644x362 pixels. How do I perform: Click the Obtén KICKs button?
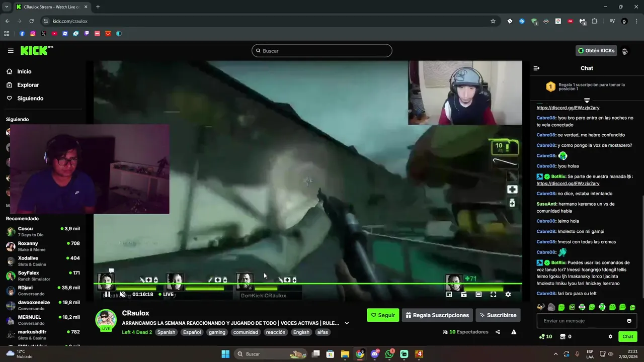[x=596, y=51]
